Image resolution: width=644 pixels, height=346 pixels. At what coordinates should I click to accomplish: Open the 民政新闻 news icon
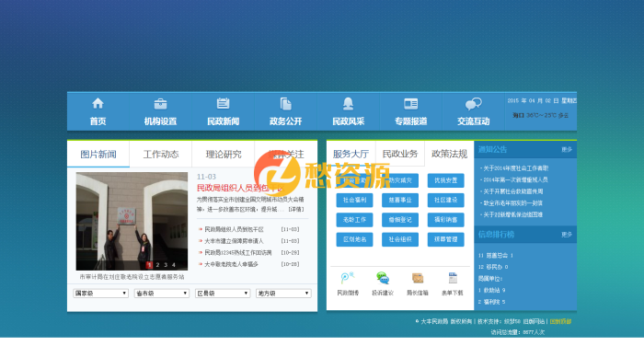pos(223,104)
